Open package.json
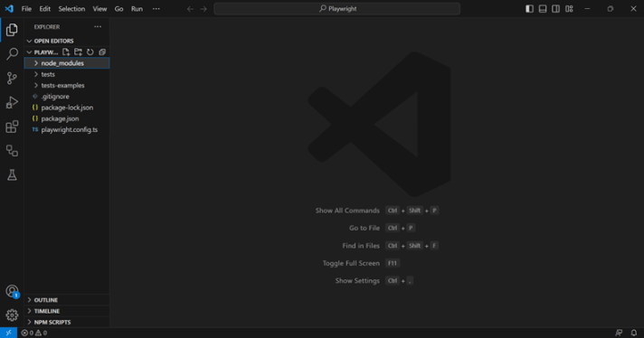 coord(67,118)
